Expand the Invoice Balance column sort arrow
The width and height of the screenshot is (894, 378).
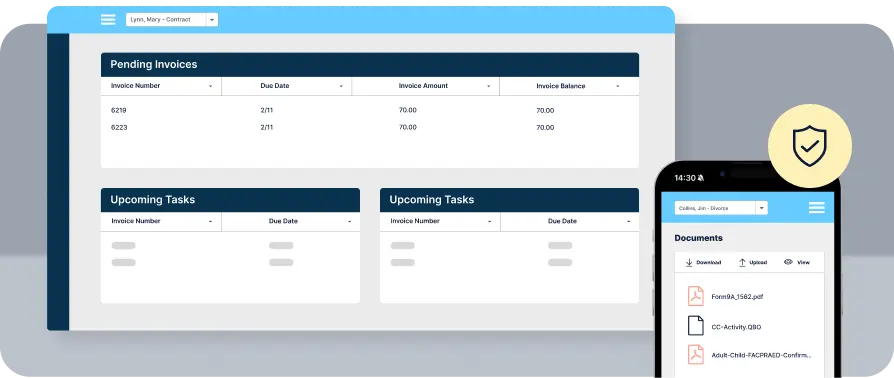pos(617,86)
